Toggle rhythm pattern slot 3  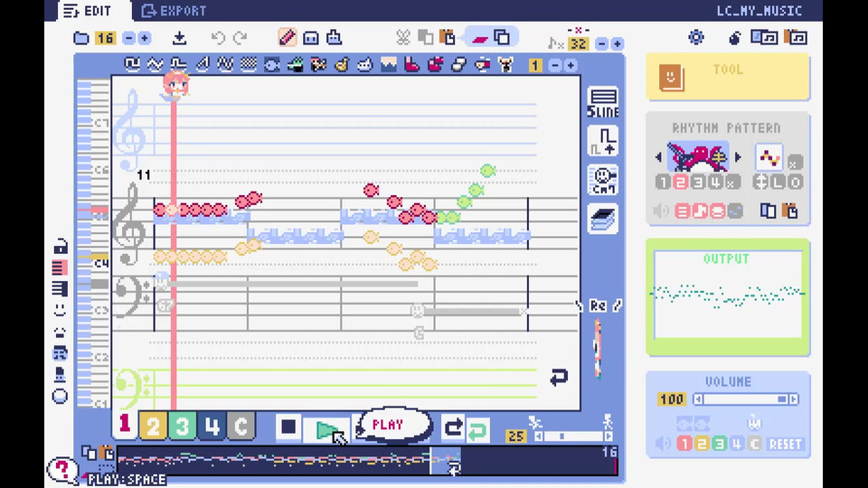pos(698,182)
